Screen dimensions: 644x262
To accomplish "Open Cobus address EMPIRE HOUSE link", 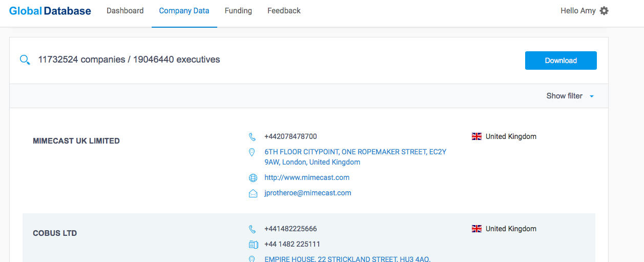I will click(x=347, y=259).
